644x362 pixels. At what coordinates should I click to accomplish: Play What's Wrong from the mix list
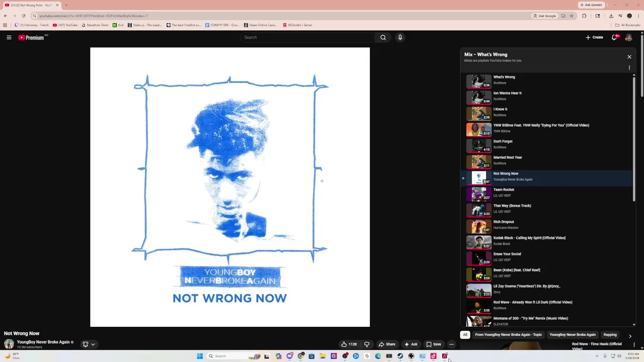pos(547,81)
